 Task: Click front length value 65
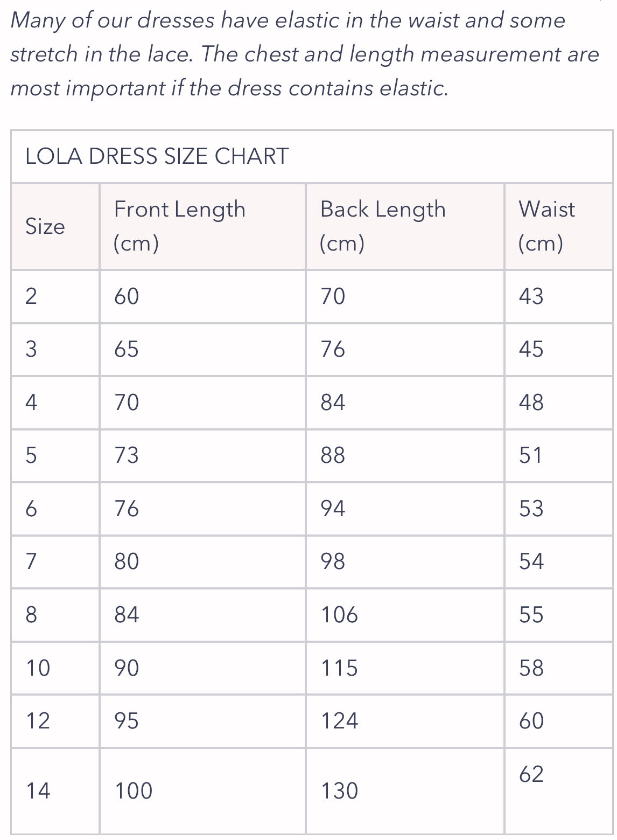pos(127,349)
